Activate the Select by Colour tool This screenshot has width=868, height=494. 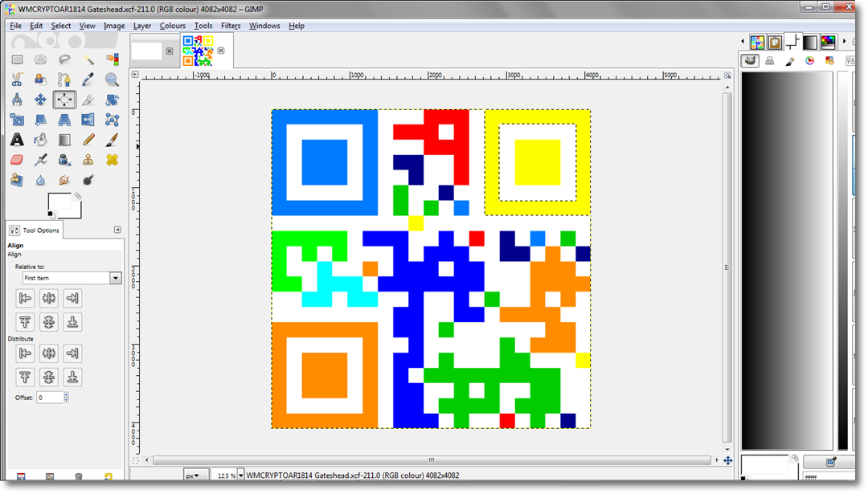[x=112, y=59]
